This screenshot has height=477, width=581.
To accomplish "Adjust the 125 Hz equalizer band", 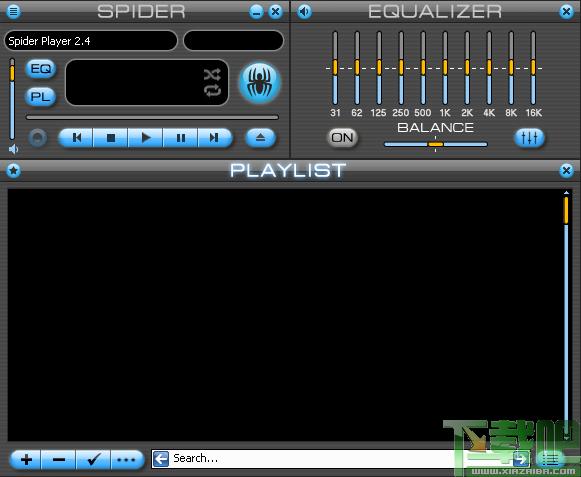I will click(x=379, y=68).
